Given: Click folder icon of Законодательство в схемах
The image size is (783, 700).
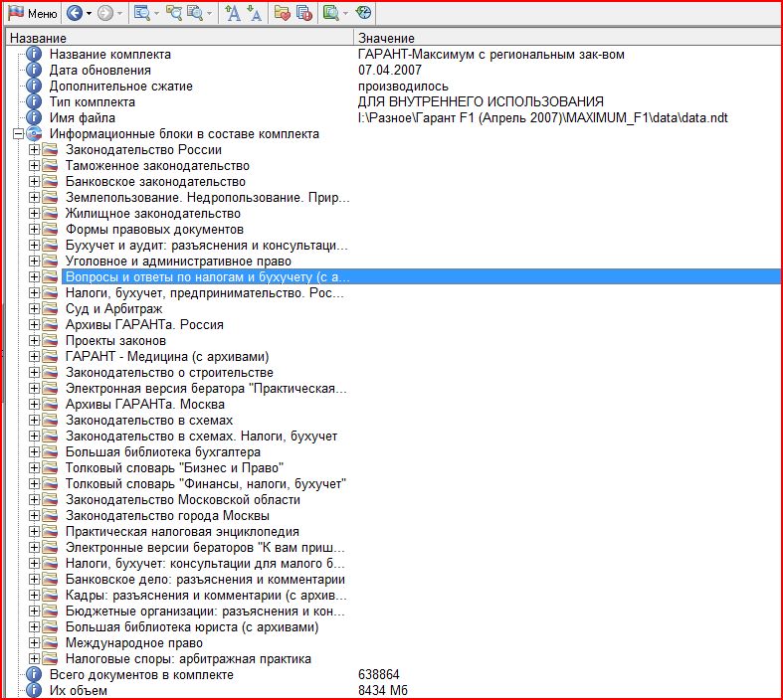Looking at the screenshot, I should [x=50, y=421].
